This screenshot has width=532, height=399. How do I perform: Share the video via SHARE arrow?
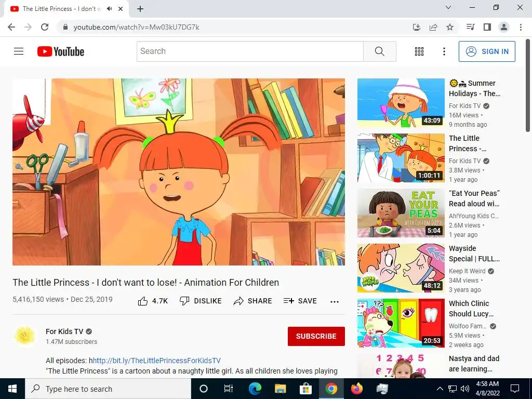(x=253, y=301)
